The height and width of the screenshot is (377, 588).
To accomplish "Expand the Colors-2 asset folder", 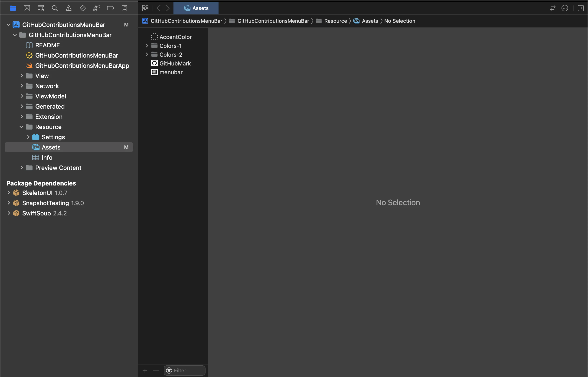I will click(147, 54).
